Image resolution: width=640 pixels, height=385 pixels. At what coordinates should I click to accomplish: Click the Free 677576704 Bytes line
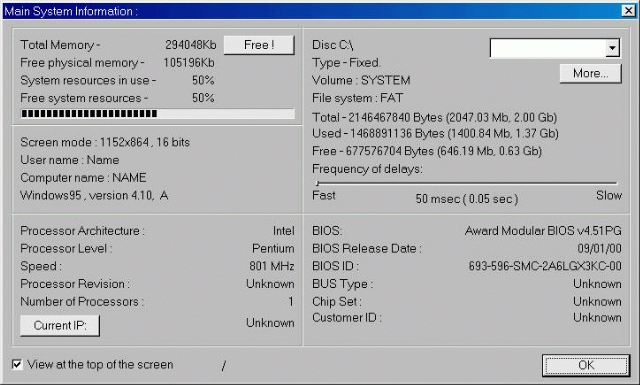tap(427, 151)
